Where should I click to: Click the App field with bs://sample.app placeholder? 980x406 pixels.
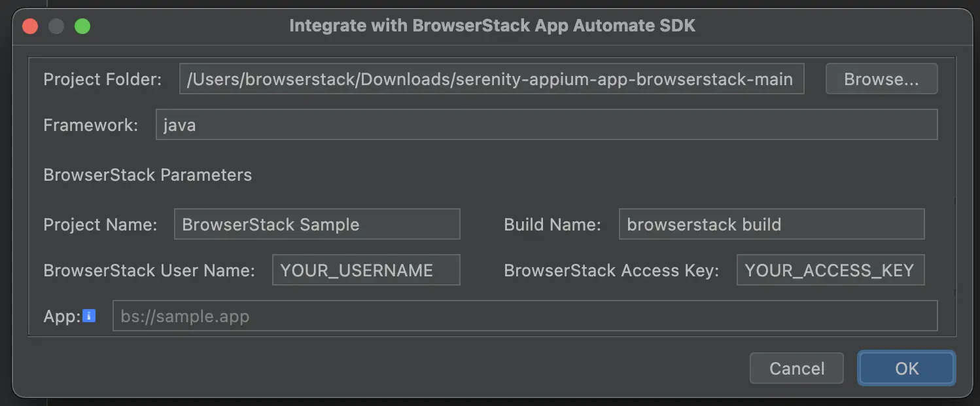[x=525, y=316]
